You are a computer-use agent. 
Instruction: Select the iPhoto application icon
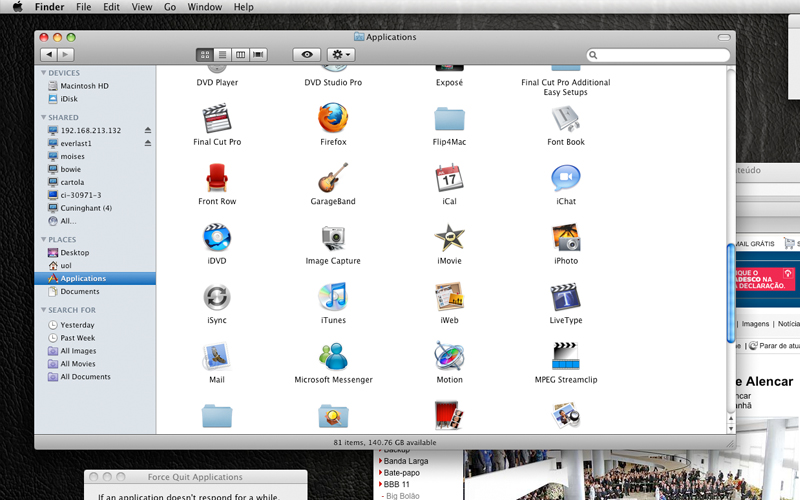(566, 237)
